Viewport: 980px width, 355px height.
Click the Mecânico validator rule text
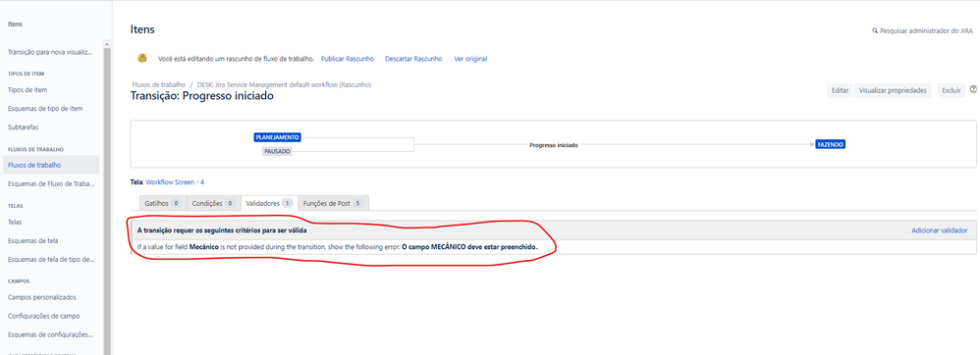coord(338,248)
